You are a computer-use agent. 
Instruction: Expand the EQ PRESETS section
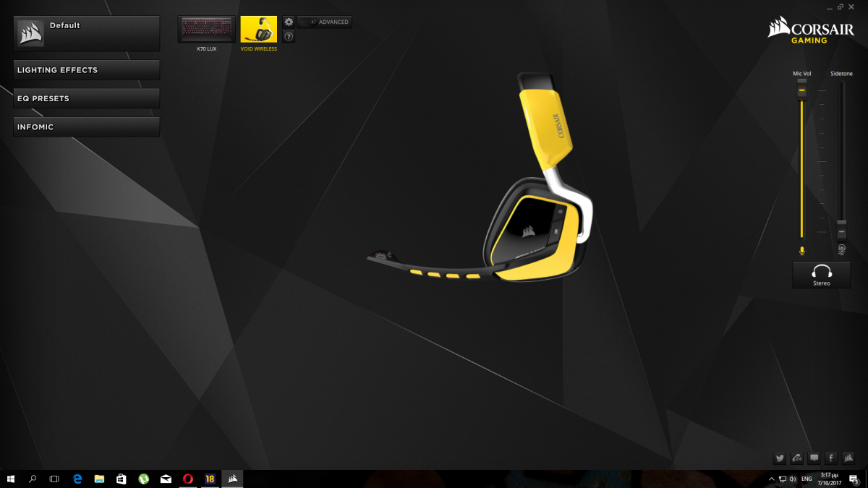(x=87, y=98)
